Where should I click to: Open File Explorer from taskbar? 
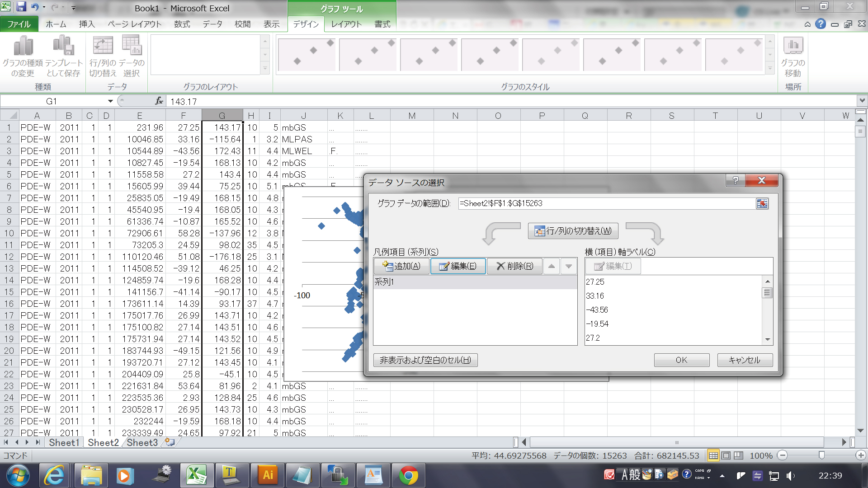[91, 475]
